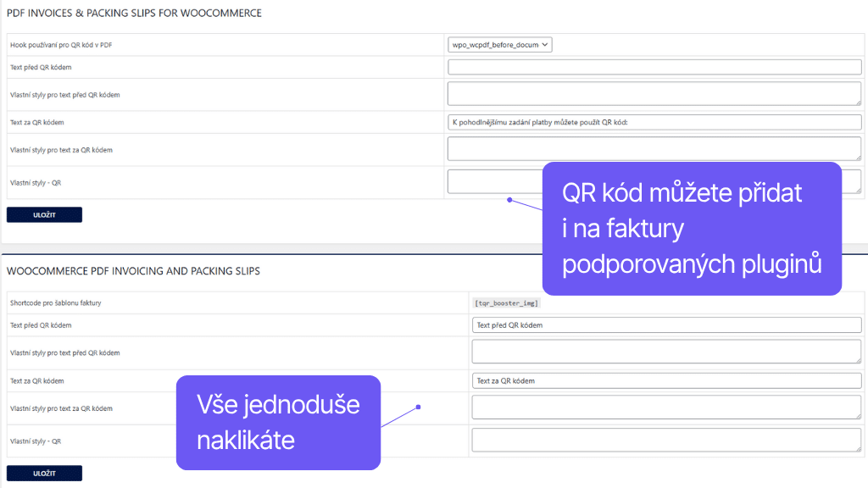Click the input prefilled with 'Text za QR kódem'

coord(666,380)
